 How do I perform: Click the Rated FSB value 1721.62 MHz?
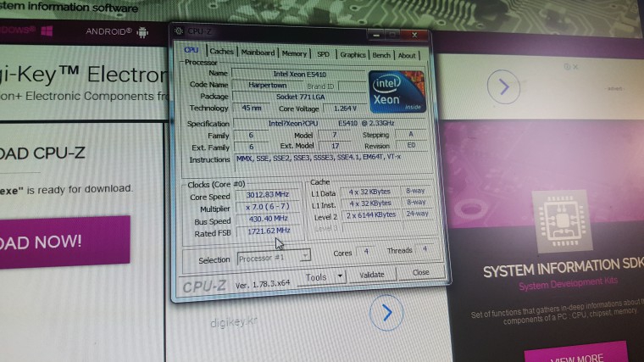(269, 231)
